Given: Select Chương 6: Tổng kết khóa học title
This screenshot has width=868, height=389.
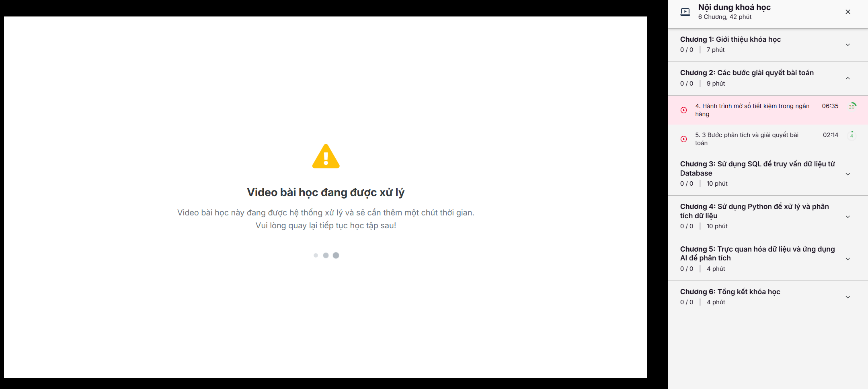Looking at the screenshot, I should tap(730, 292).
